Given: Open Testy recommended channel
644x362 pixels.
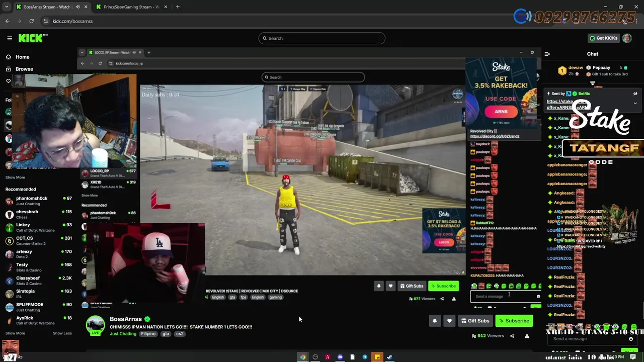Looking at the screenshot, I should tap(38, 267).
